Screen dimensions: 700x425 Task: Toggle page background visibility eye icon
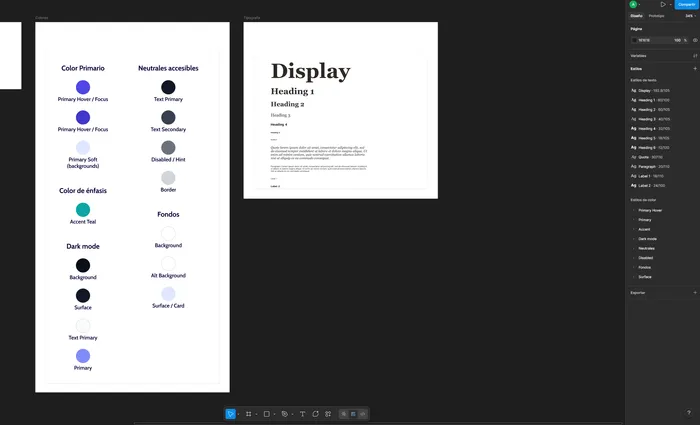pyautogui.click(x=694, y=40)
